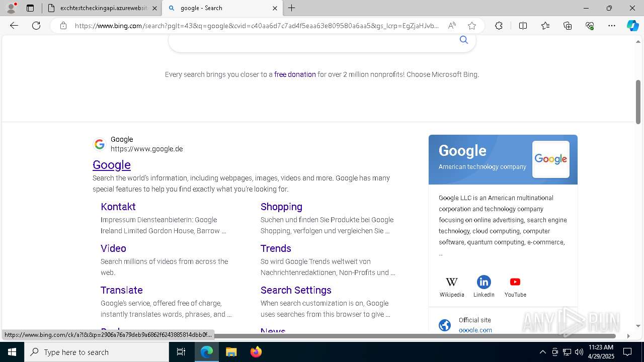
Task: Click the https://www.google.de URL text
Action: coord(146,149)
